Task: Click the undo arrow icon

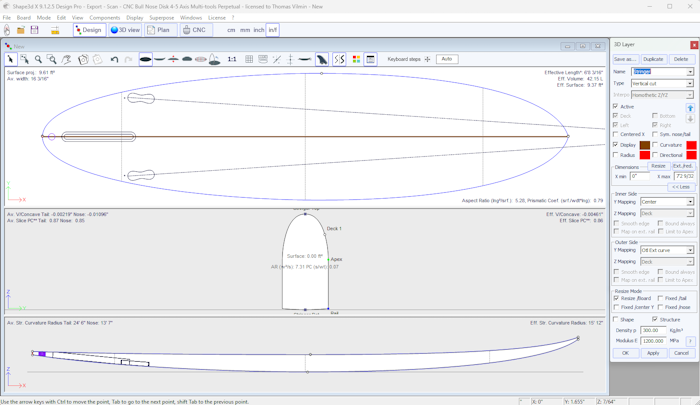Action: click(x=114, y=60)
